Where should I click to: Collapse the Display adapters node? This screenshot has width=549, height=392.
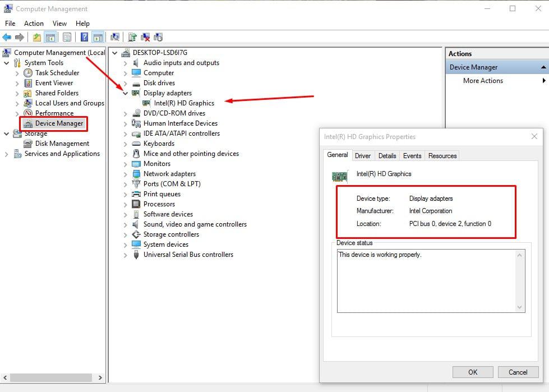126,93
